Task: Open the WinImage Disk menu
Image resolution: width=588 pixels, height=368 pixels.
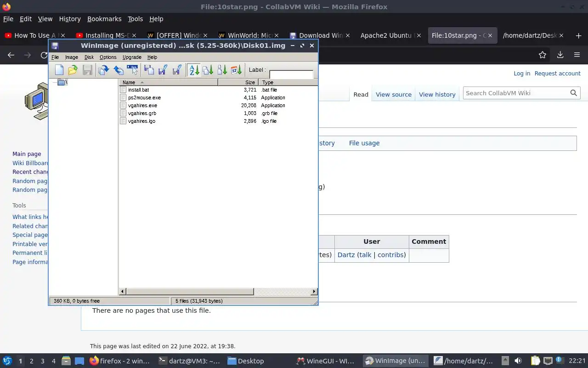Action: [89, 57]
